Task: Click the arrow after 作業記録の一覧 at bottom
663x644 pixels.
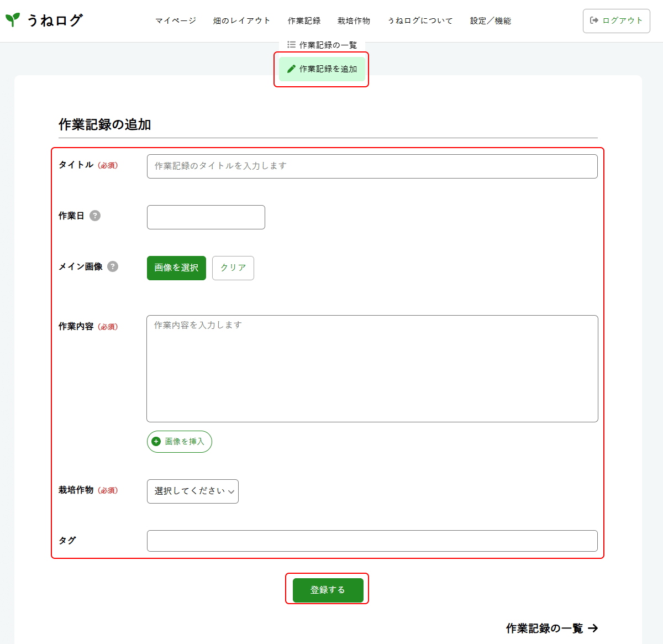Action: (593, 628)
